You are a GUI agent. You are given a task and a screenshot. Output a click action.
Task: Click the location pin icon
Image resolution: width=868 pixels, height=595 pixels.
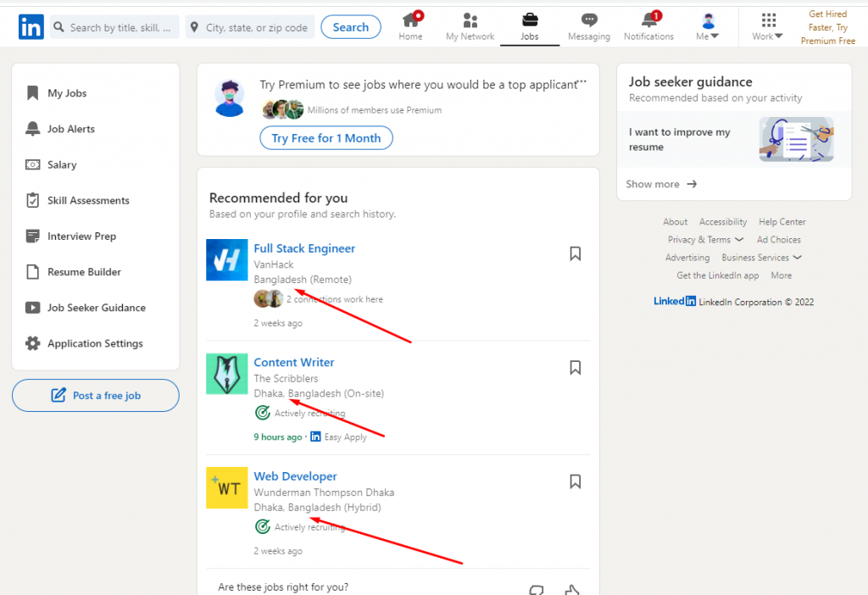[x=194, y=27]
